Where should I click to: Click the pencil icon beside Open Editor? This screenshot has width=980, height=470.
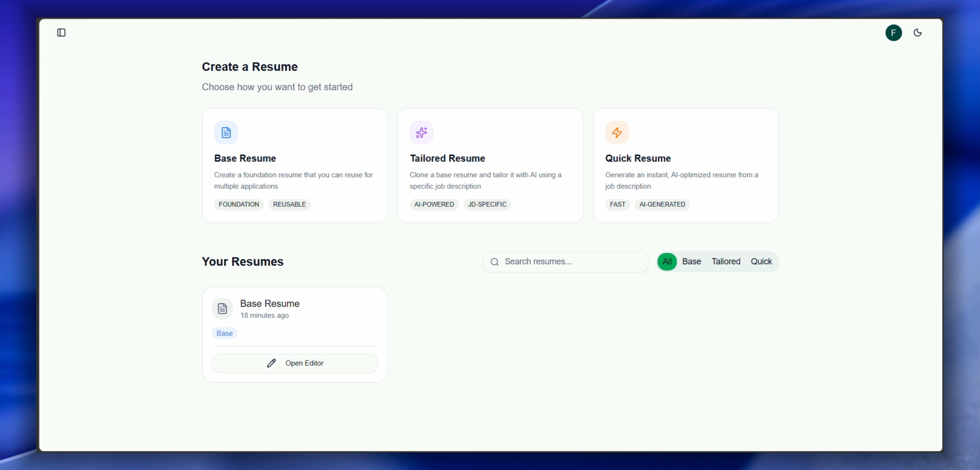pos(271,363)
